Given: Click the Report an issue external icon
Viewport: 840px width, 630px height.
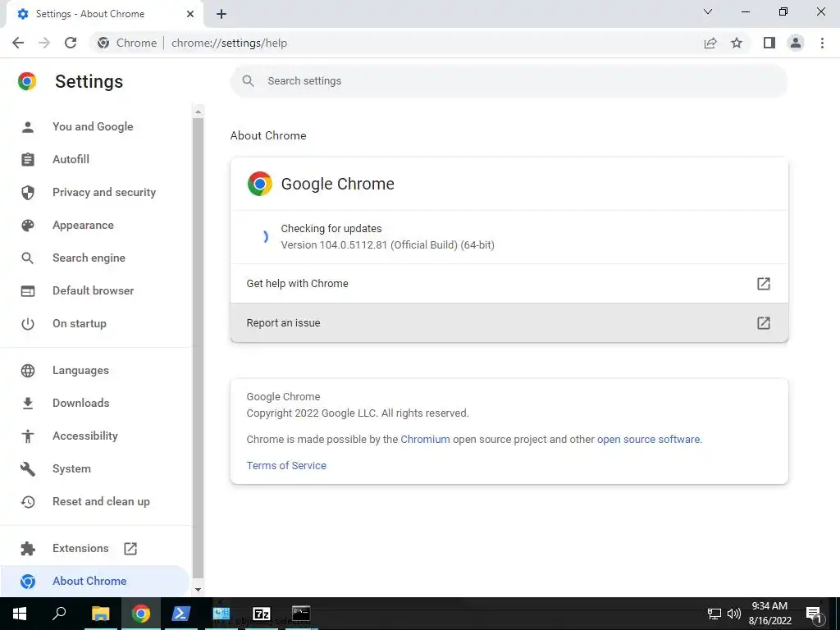Looking at the screenshot, I should coord(764,322).
